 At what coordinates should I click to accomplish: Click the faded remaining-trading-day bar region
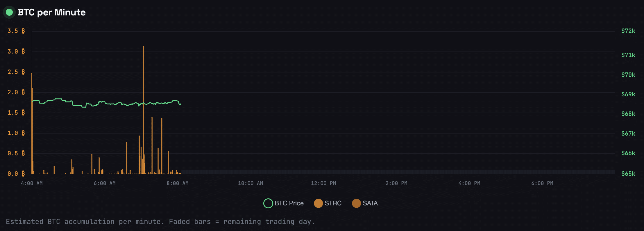click(x=398, y=172)
